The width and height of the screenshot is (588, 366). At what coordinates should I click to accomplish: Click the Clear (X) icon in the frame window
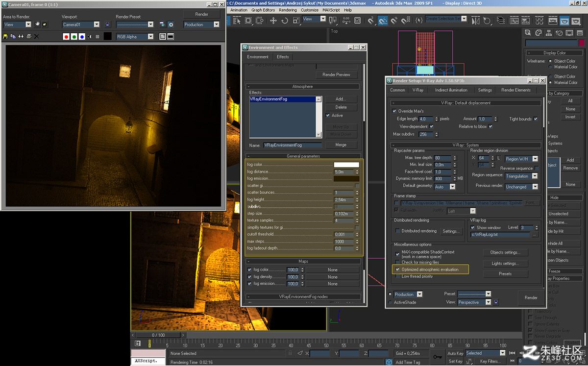click(36, 36)
